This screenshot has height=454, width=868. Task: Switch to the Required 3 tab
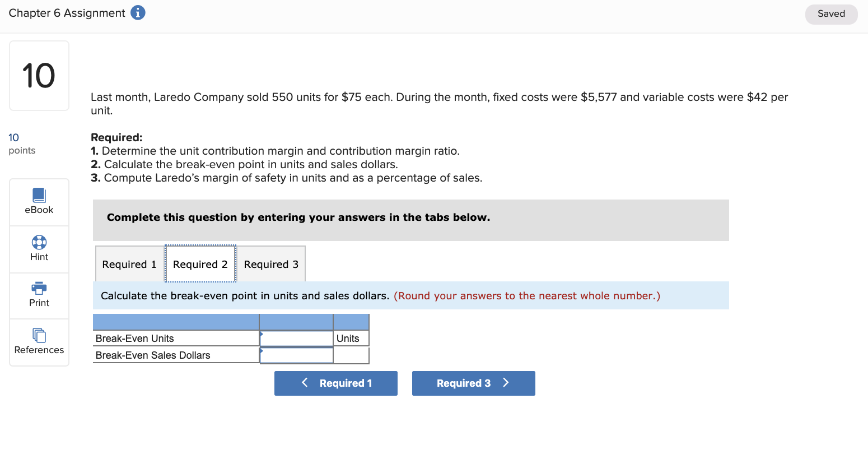271,264
